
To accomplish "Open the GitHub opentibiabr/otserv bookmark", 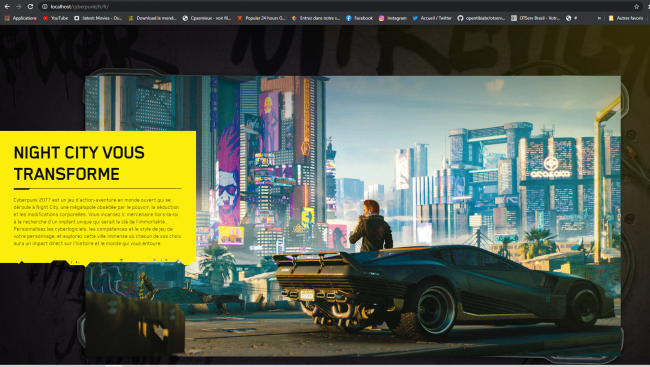I will pyautogui.click(x=481, y=18).
